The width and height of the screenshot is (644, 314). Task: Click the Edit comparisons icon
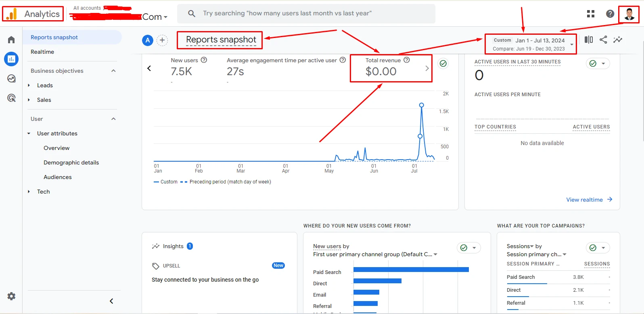click(589, 40)
